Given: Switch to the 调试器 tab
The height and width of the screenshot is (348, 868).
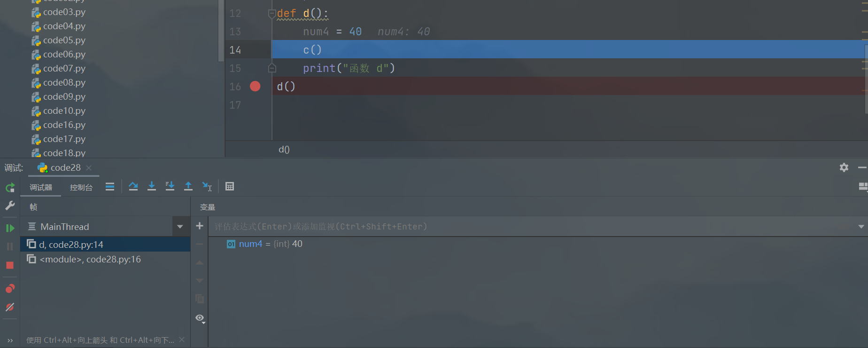Looking at the screenshot, I should pos(41,187).
